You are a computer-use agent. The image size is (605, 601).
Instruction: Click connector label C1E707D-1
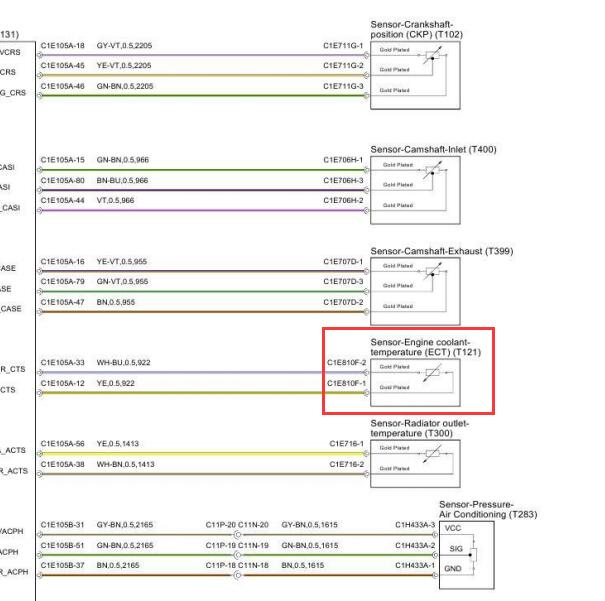click(x=343, y=262)
